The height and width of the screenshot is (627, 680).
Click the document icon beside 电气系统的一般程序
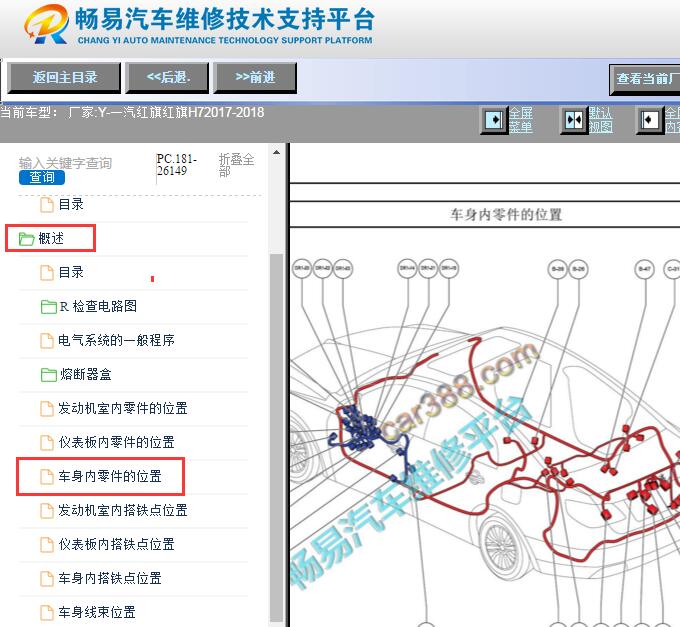point(47,341)
